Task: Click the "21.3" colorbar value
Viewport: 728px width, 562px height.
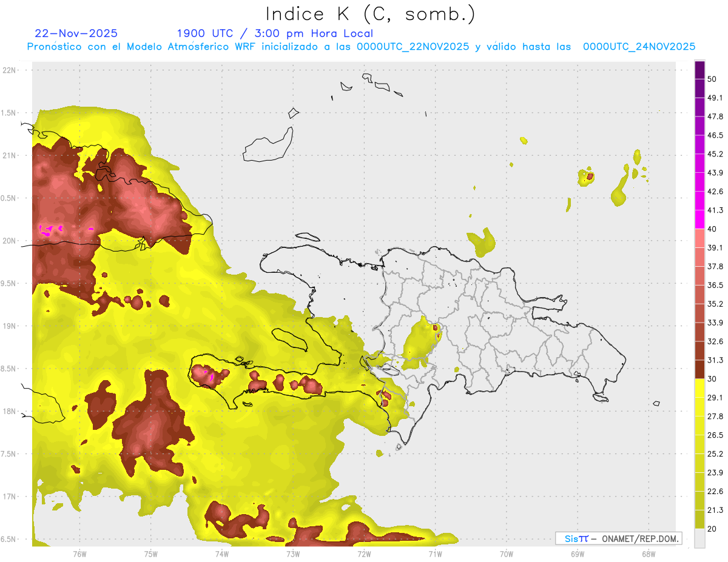Action: pos(715,510)
